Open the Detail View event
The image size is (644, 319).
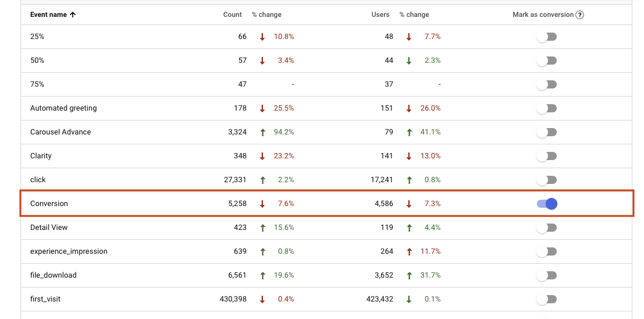[49, 228]
